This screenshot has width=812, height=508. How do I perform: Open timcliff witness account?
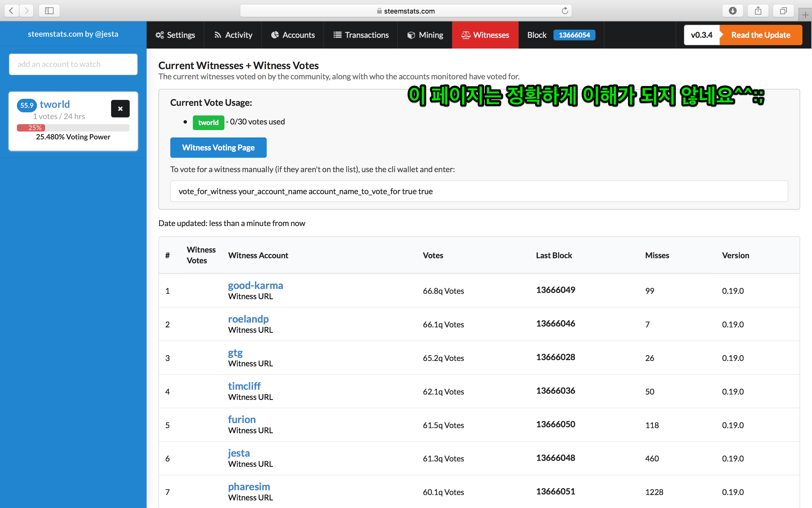[244, 386]
